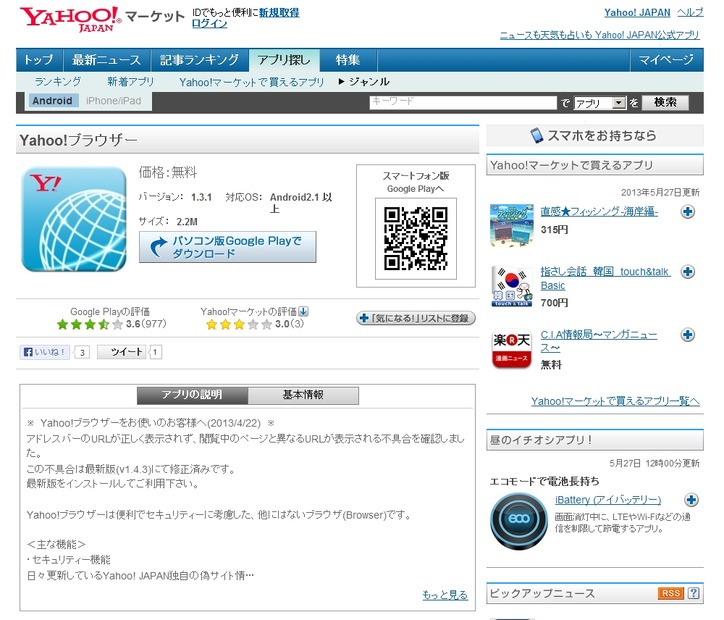Add 指さし会話 韓国 via plus icon
Viewport: 724px width, 620px height.
click(x=688, y=272)
